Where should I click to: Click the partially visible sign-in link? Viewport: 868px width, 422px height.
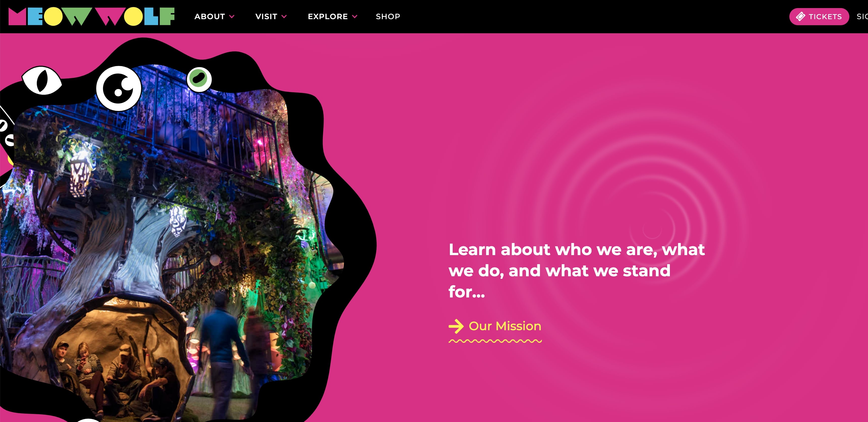pos(862,17)
